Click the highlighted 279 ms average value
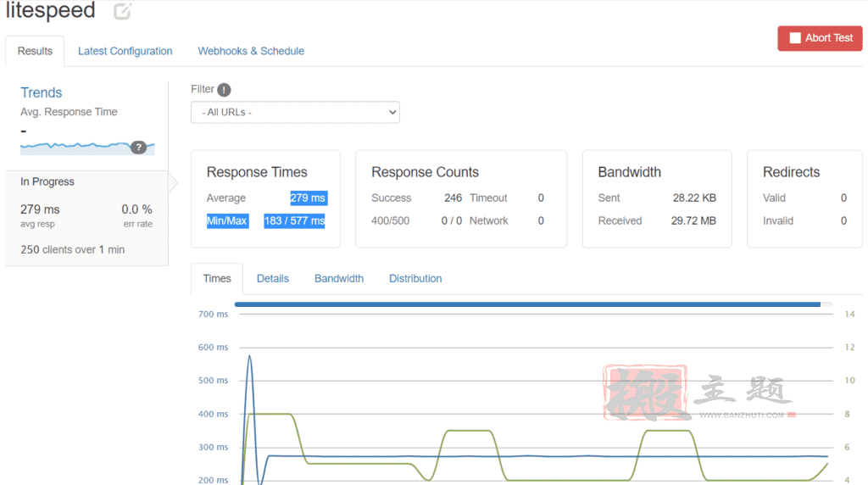868x485 pixels. [309, 198]
